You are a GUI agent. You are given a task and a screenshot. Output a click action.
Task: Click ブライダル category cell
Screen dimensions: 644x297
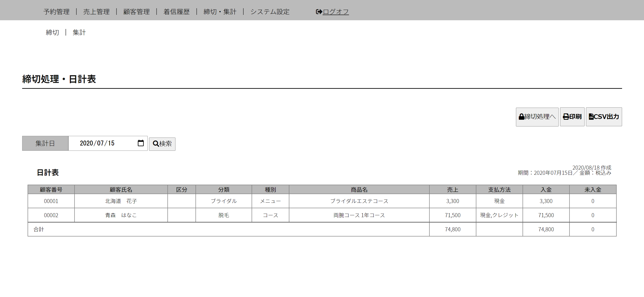point(224,201)
